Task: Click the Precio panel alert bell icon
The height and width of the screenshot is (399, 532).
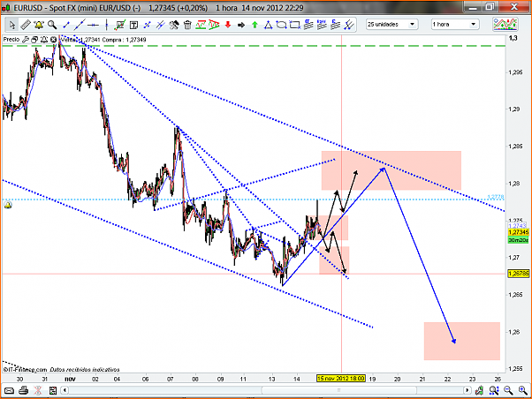Action: tap(44, 40)
